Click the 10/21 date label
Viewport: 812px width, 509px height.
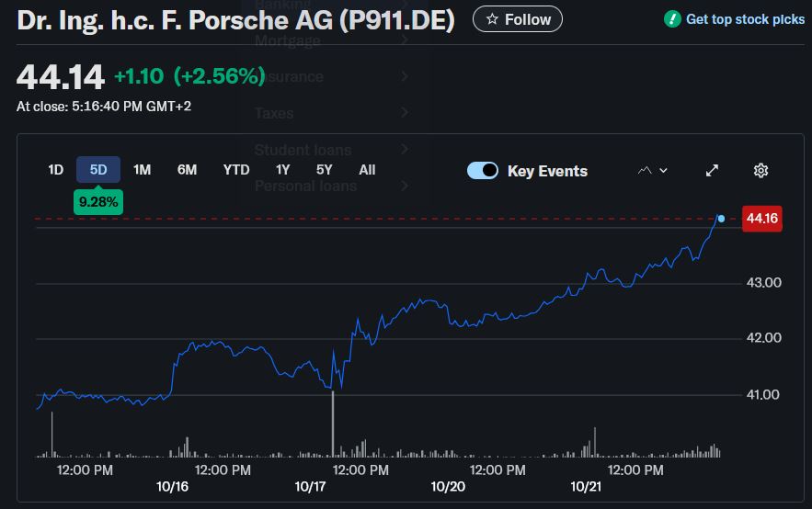coord(586,487)
